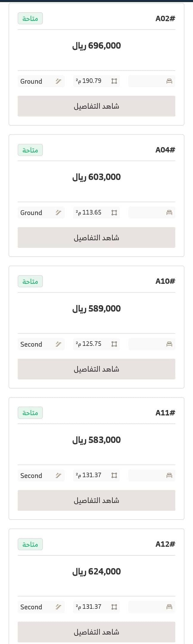Click the stairs floor icon in A11 card
This screenshot has height=644, width=193.
coord(58,475)
